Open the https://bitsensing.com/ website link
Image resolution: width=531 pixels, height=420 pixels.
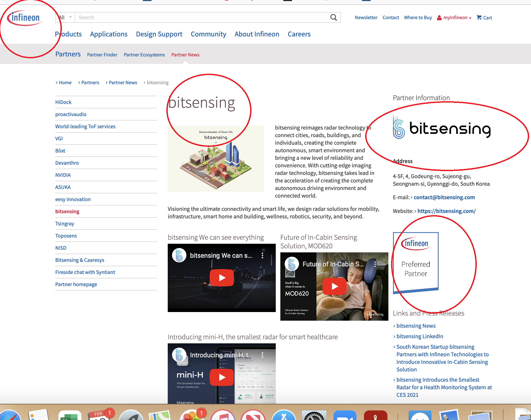tap(446, 211)
